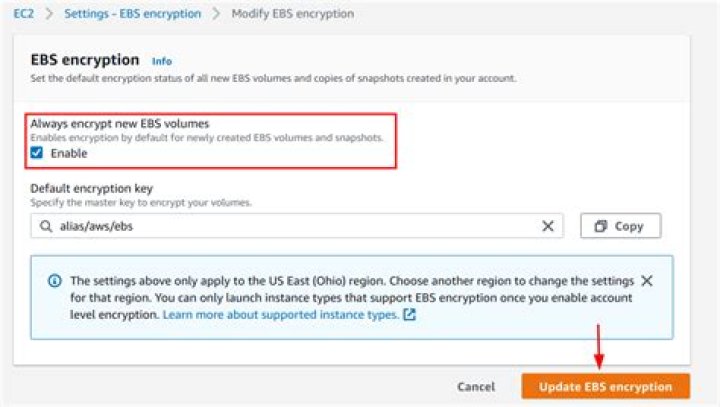Click the Default encryption key label

[x=91, y=188]
